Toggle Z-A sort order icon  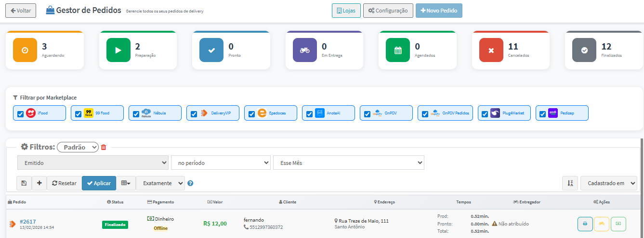coord(570,183)
